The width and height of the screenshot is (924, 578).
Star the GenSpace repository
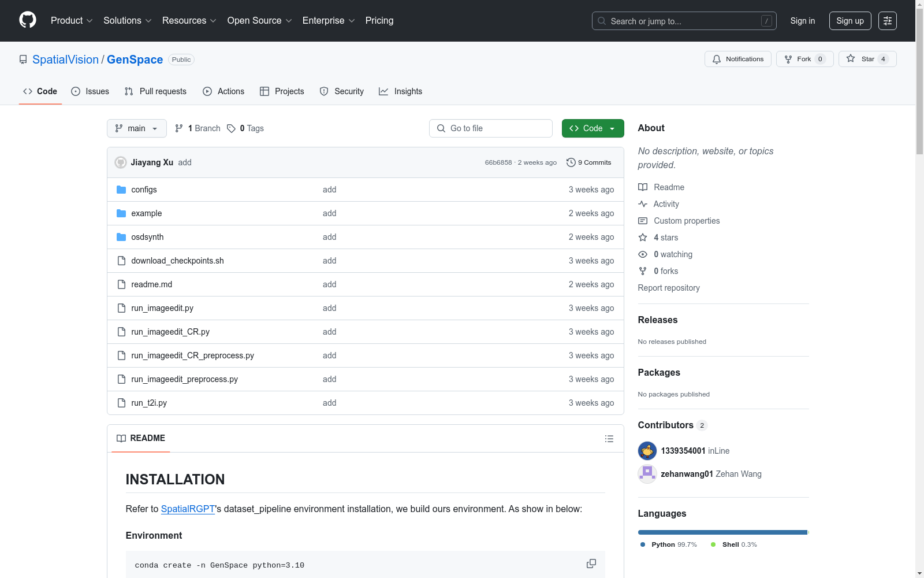click(867, 59)
